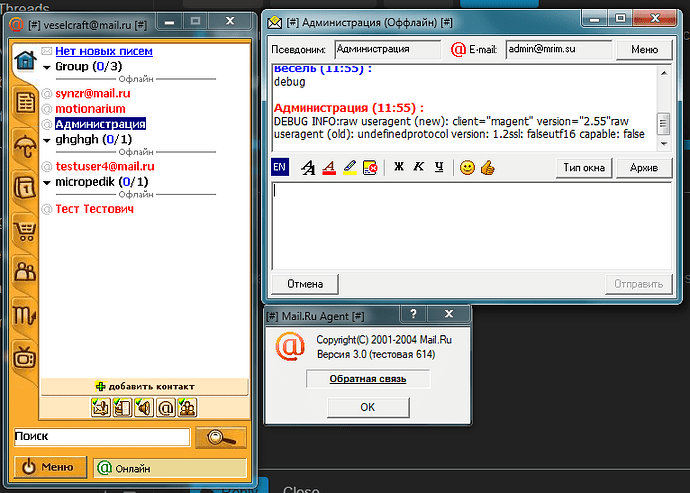Click into the message text entry area
This screenshot has height=493, width=690.
472,226
